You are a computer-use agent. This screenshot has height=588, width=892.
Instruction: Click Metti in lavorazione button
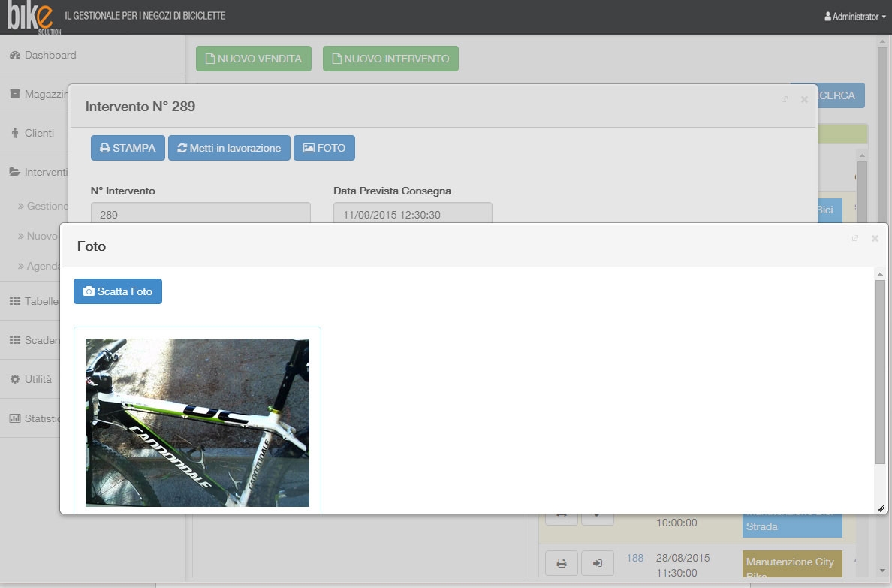tap(229, 148)
